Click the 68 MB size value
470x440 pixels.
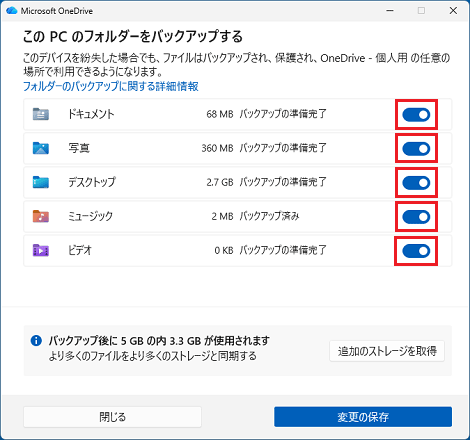(x=220, y=114)
